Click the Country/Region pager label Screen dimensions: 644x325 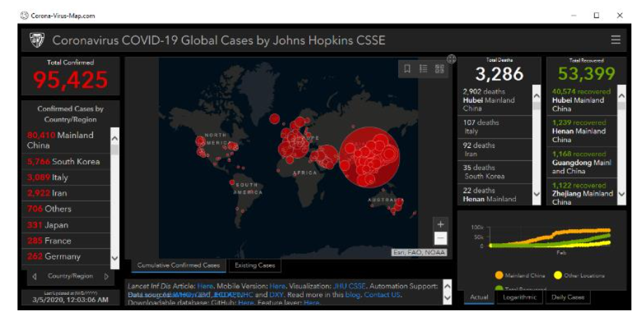[70, 276]
